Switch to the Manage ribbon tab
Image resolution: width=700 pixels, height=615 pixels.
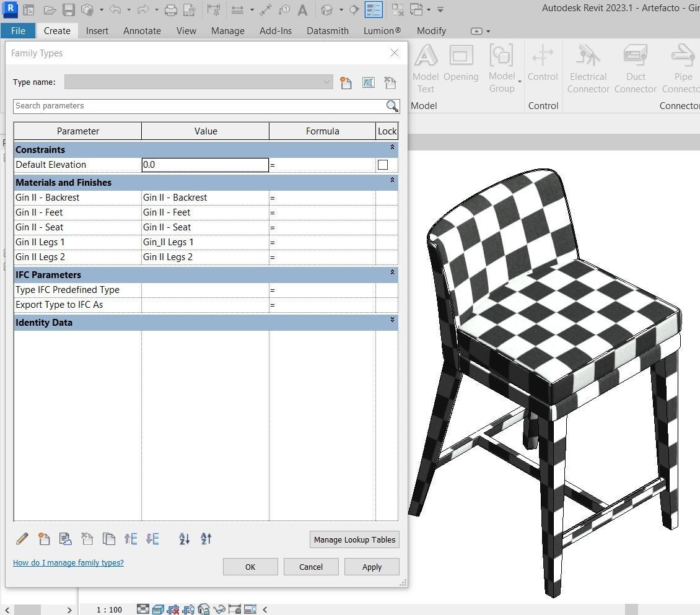click(x=228, y=31)
